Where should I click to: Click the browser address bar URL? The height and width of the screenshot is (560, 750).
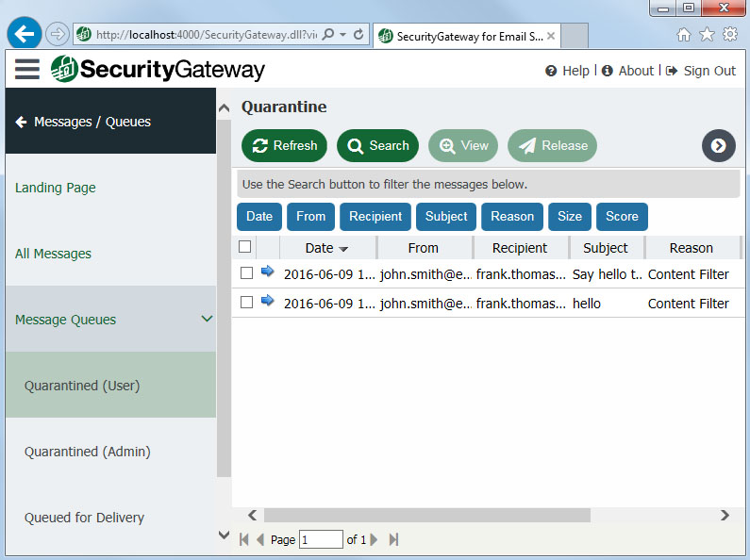click(x=207, y=34)
